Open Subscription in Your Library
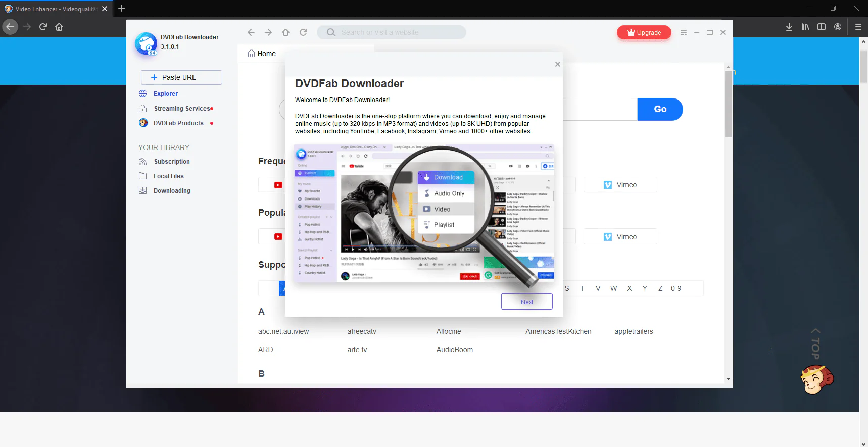This screenshot has height=447, width=868. 171,162
